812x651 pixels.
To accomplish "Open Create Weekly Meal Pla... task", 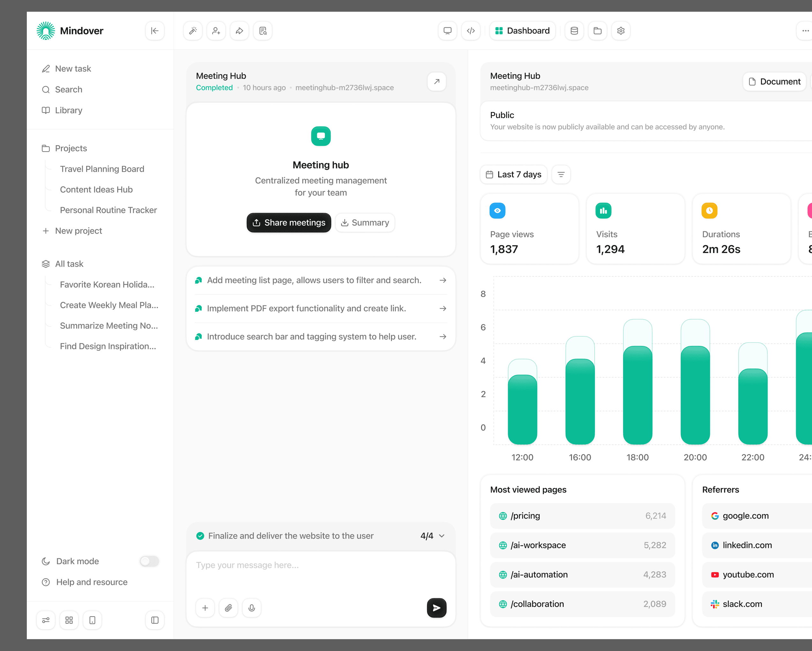I will pyautogui.click(x=109, y=305).
